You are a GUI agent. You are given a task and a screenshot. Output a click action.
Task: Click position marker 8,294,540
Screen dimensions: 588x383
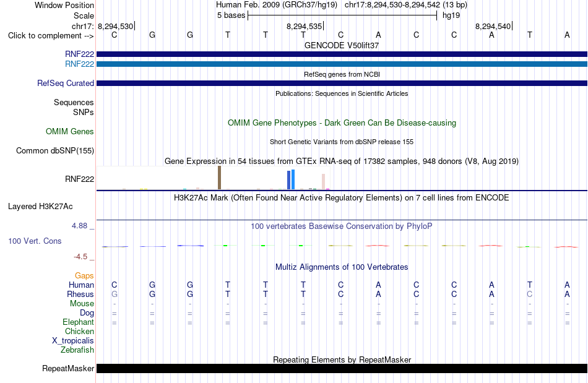[493, 26]
